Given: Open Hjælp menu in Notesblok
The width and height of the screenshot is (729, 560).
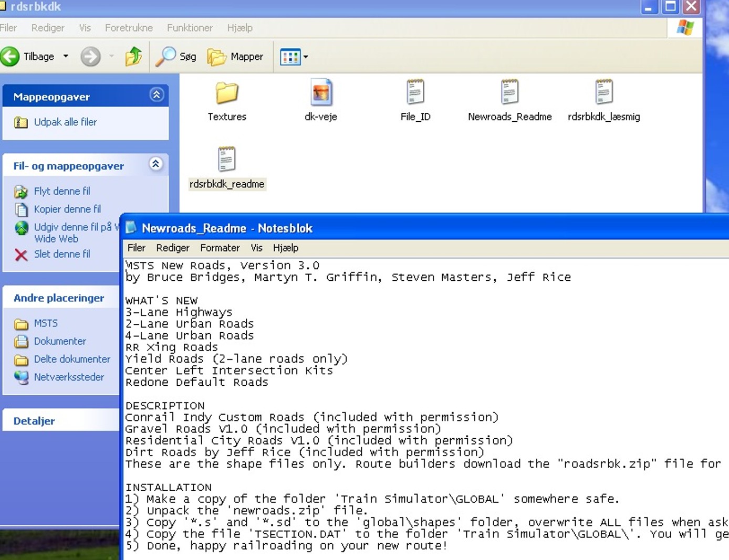Looking at the screenshot, I should (286, 248).
